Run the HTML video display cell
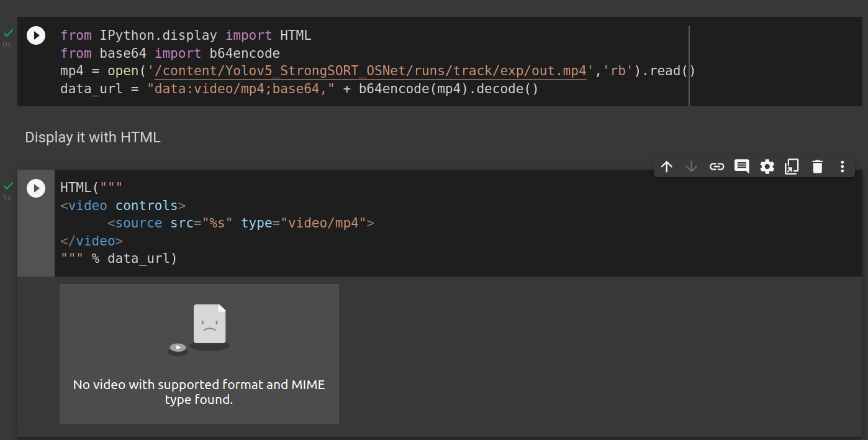Image resolution: width=868 pixels, height=440 pixels. point(35,188)
